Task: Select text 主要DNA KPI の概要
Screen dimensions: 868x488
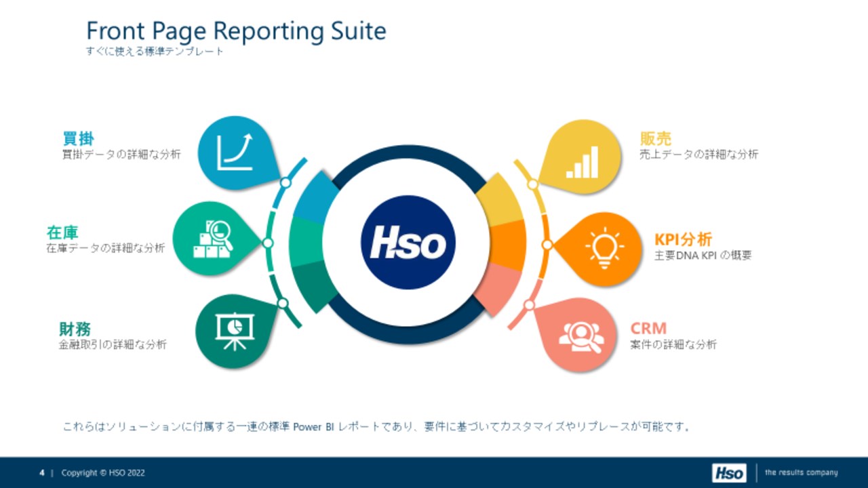Action: pyautogui.click(x=703, y=256)
